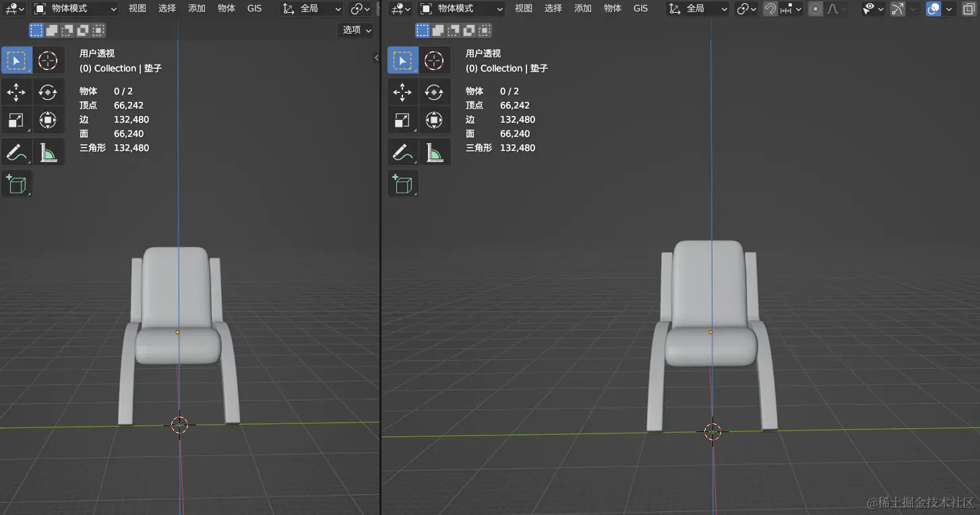Select the Scale tool in left viewport

click(16, 121)
